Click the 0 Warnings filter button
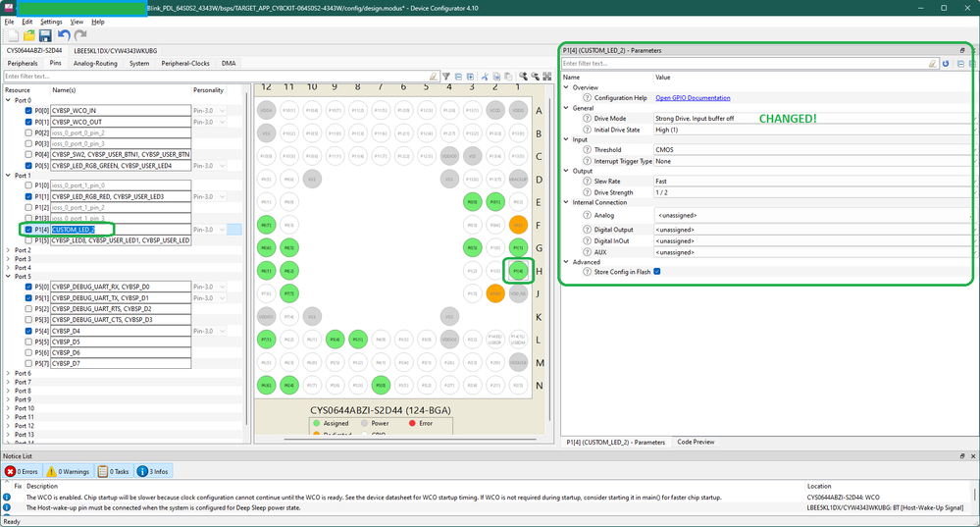Image resolution: width=980 pixels, height=527 pixels. 71,472
